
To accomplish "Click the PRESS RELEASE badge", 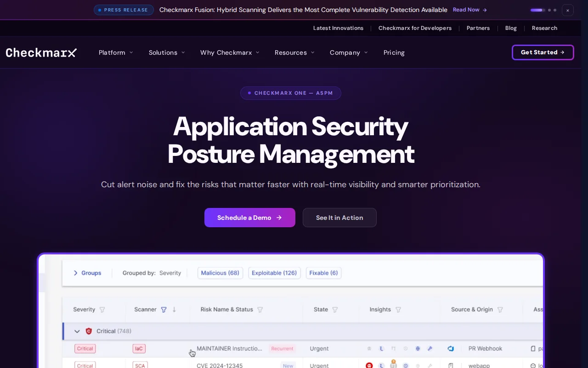I will [124, 10].
